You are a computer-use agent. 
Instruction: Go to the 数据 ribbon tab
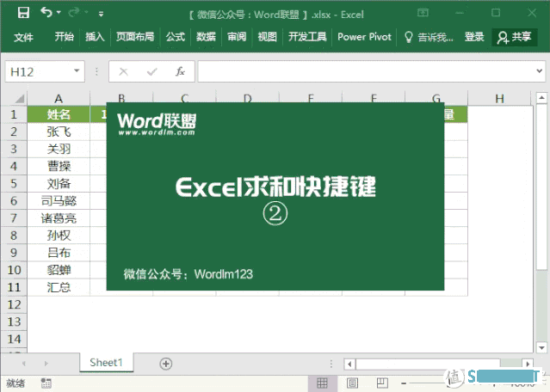point(206,37)
